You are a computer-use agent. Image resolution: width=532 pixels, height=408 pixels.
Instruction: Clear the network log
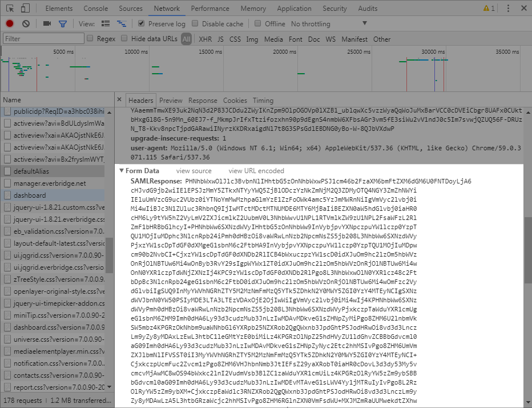[x=26, y=23]
